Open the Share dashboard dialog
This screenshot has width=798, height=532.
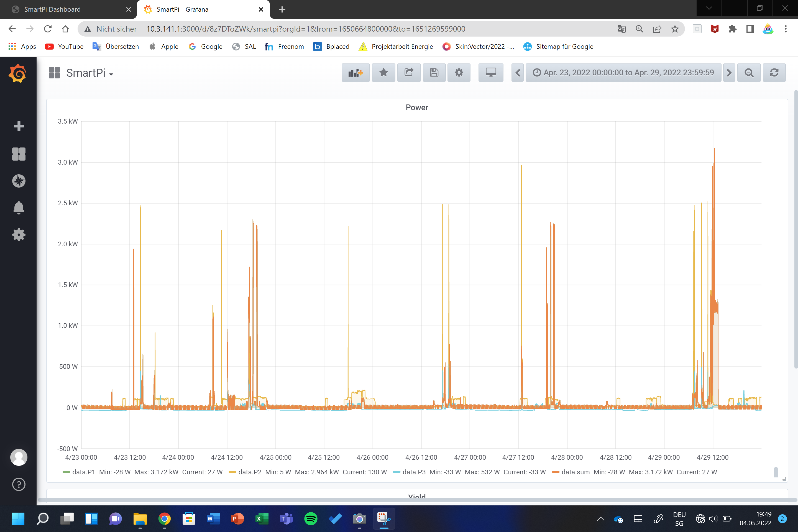pyautogui.click(x=409, y=73)
